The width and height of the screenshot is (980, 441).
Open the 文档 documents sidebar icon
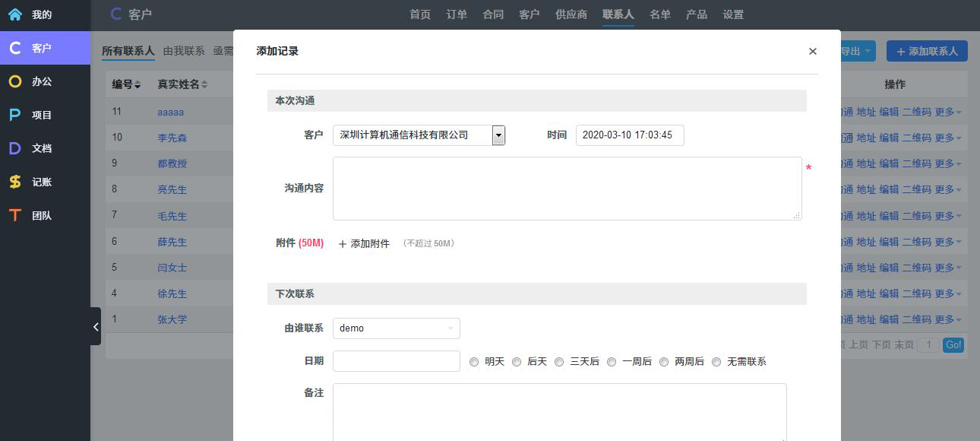click(x=15, y=148)
